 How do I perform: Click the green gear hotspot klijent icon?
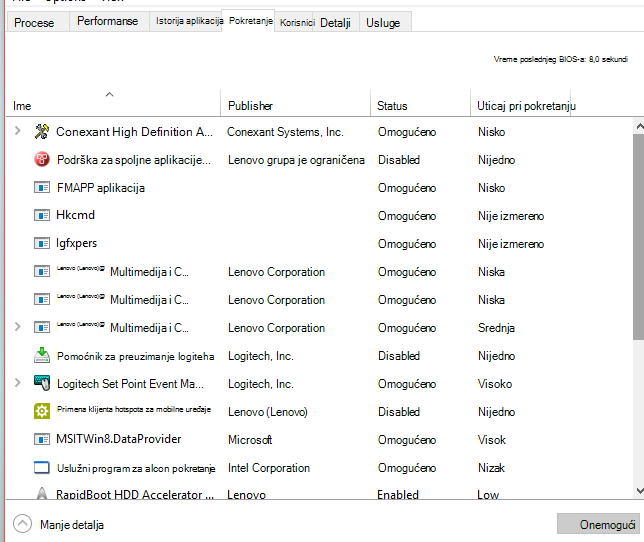(42, 411)
